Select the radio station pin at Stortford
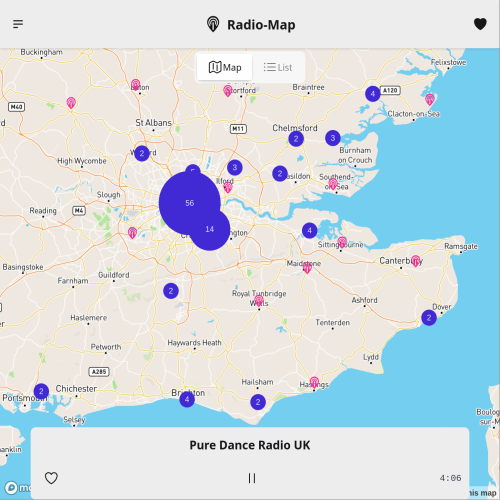Screen dimensions: 500x500 228,91
